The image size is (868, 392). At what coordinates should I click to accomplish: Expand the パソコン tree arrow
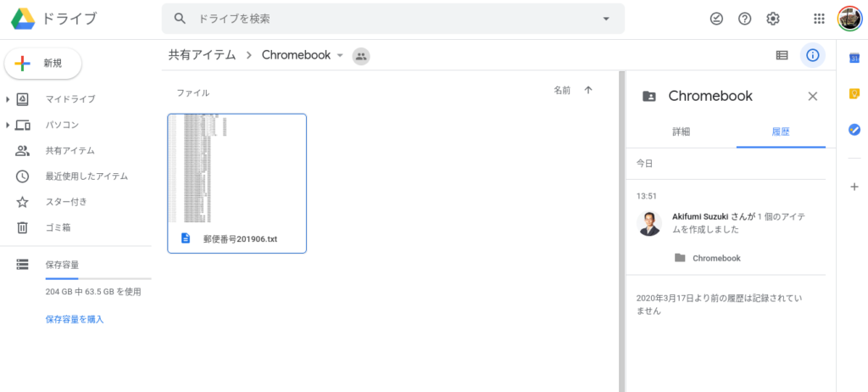pyautogui.click(x=8, y=126)
